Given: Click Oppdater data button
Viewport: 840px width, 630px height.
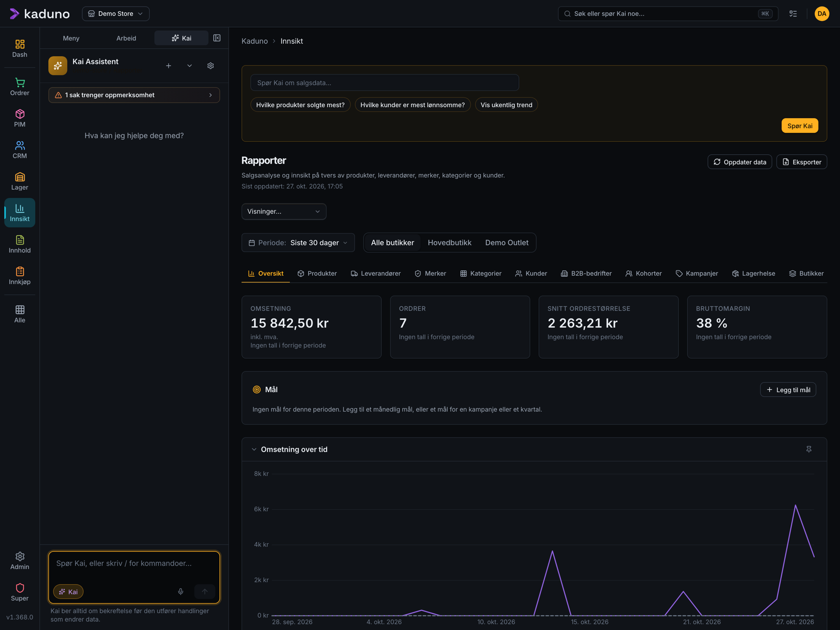Looking at the screenshot, I should click(739, 162).
